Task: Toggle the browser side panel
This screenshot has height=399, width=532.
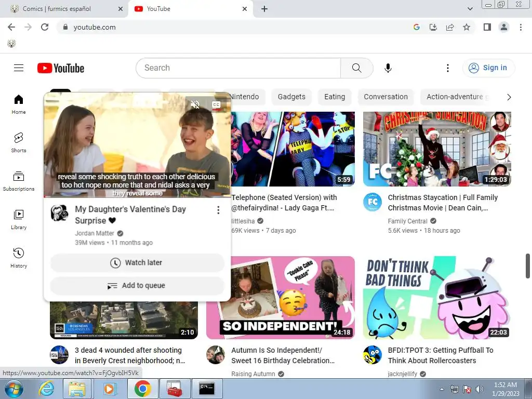Action: (x=487, y=27)
